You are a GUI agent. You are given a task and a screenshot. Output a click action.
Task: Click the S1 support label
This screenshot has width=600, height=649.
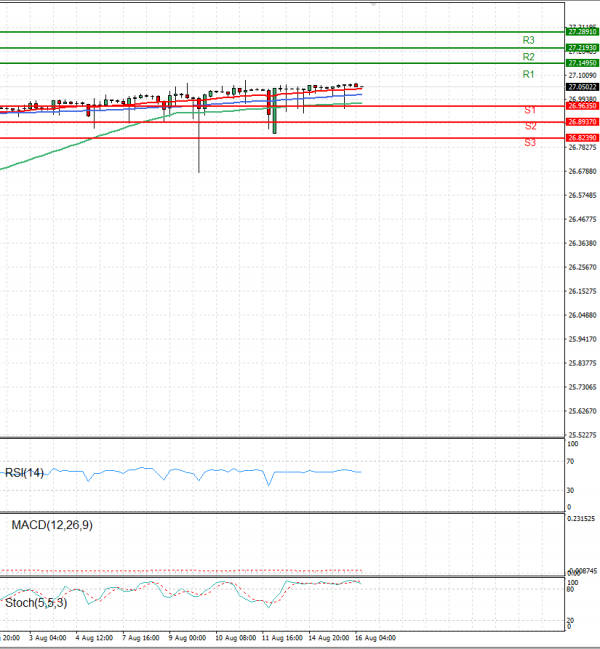(x=530, y=110)
